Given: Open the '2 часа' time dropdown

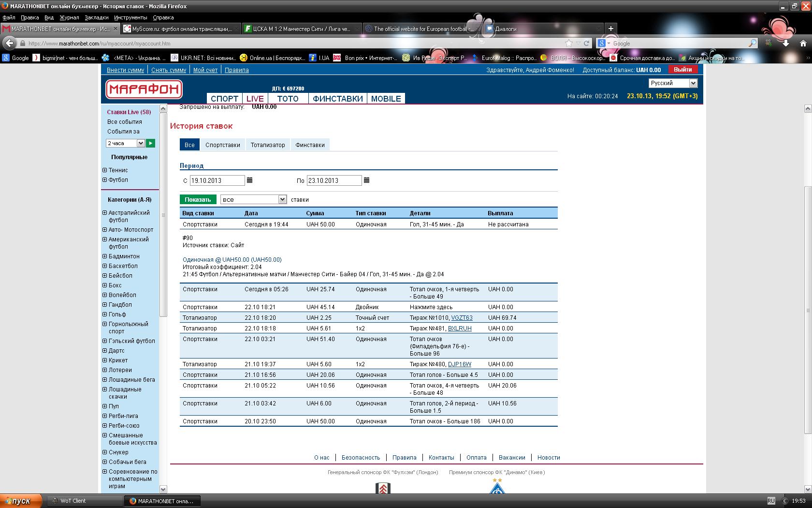Looking at the screenshot, I should tap(125, 143).
